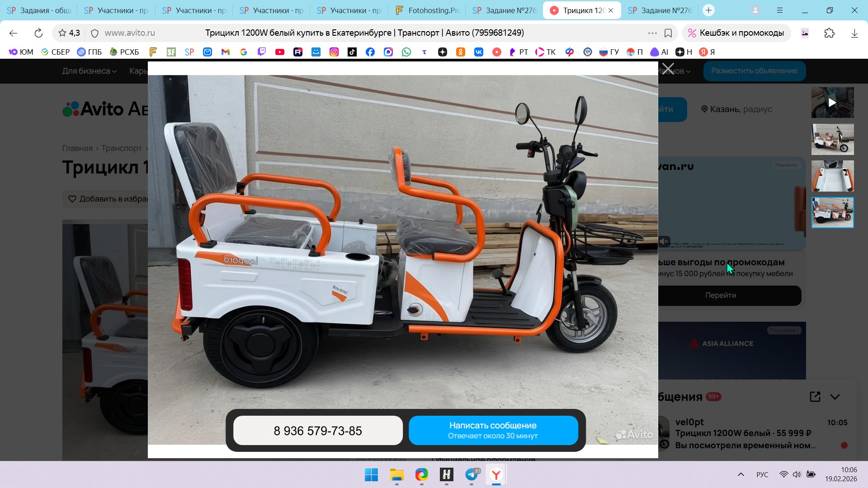Open page options three-dots menu
Image resolution: width=868 pixels, height=488 pixels.
click(x=652, y=33)
